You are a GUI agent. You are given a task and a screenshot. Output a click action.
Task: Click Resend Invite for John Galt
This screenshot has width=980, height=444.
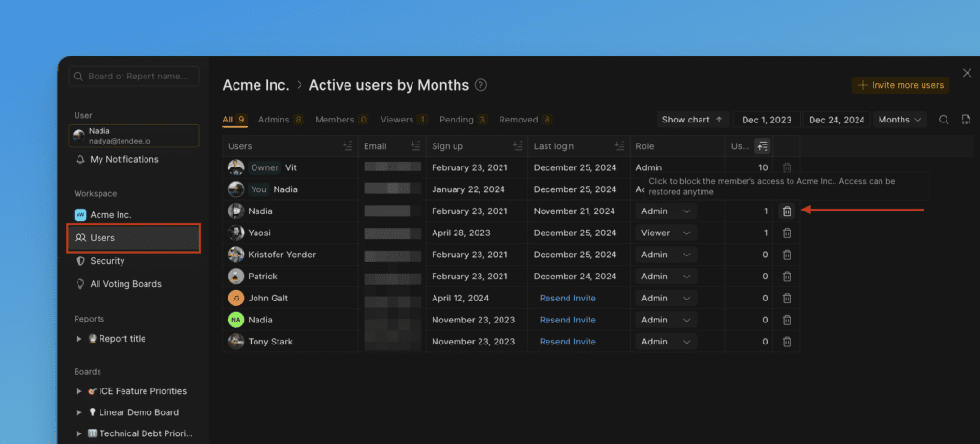[x=568, y=298]
